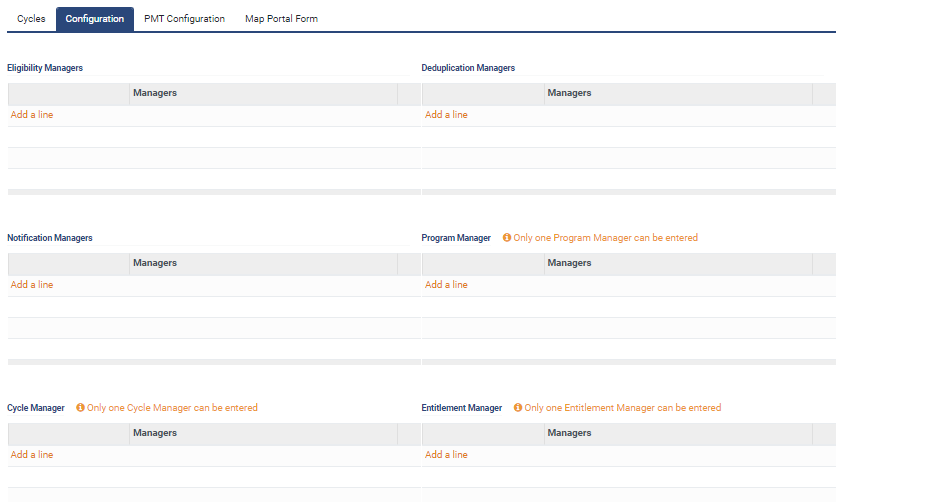
Task: Select the Configuration tab
Action: (95, 19)
